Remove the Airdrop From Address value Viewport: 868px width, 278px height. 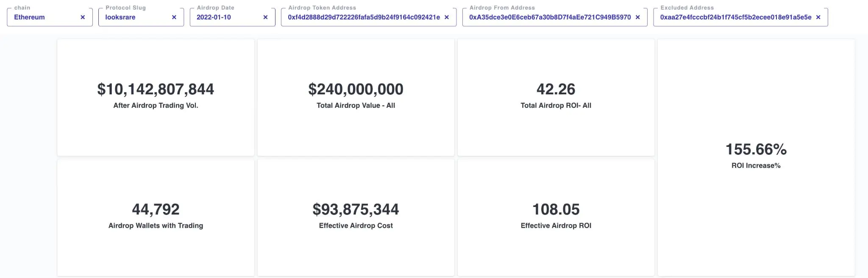click(x=637, y=17)
